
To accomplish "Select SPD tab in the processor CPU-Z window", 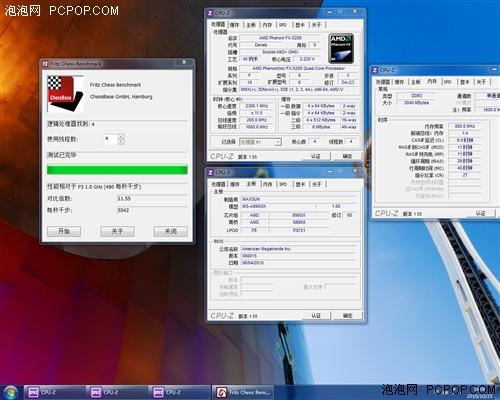I will coord(283,25).
